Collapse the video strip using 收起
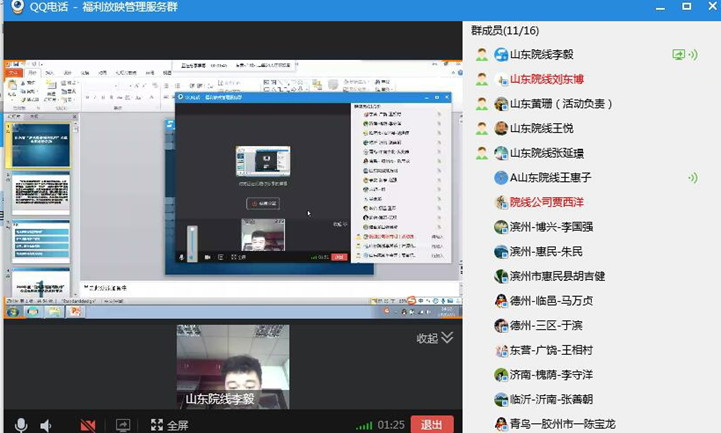 434,338
